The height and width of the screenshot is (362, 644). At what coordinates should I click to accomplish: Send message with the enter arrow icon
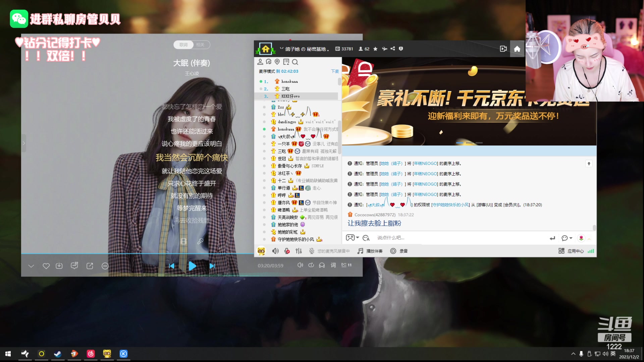(x=552, y=238)
